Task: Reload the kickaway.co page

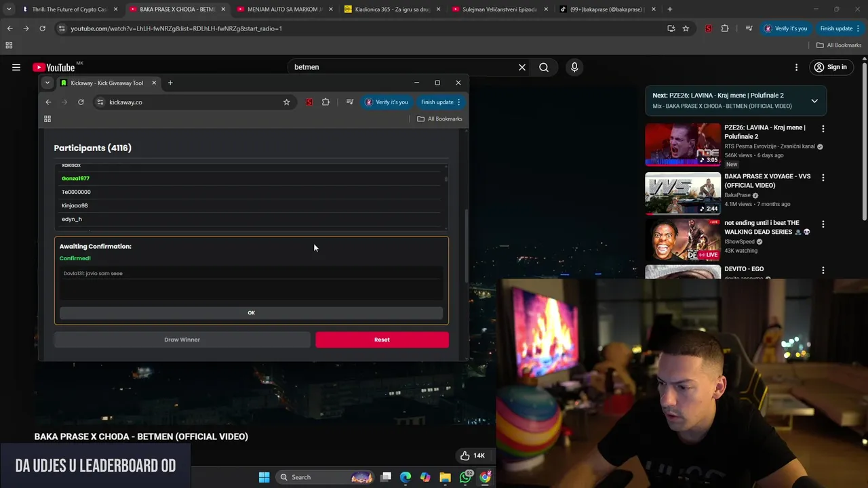Action: (x=81, y=102)
